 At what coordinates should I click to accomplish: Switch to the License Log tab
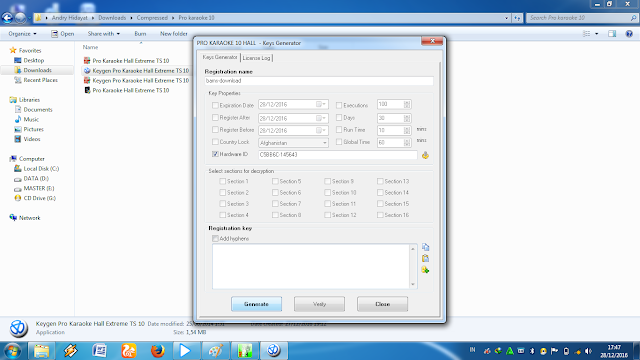tap(256, 58)
